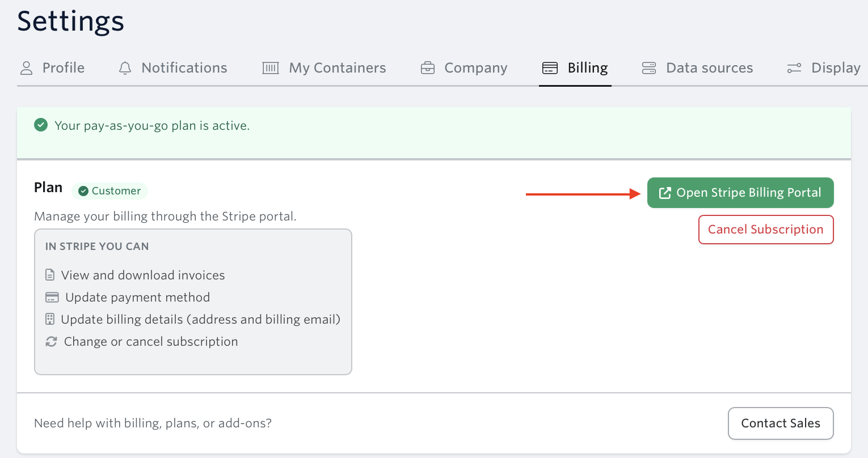Click 'Change or cancel subscription' text
The image size is (868, 458).
click(x=151, y=342)
